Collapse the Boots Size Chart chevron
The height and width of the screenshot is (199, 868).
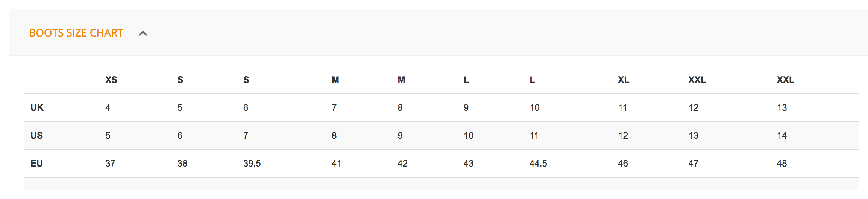coord(143,34)
